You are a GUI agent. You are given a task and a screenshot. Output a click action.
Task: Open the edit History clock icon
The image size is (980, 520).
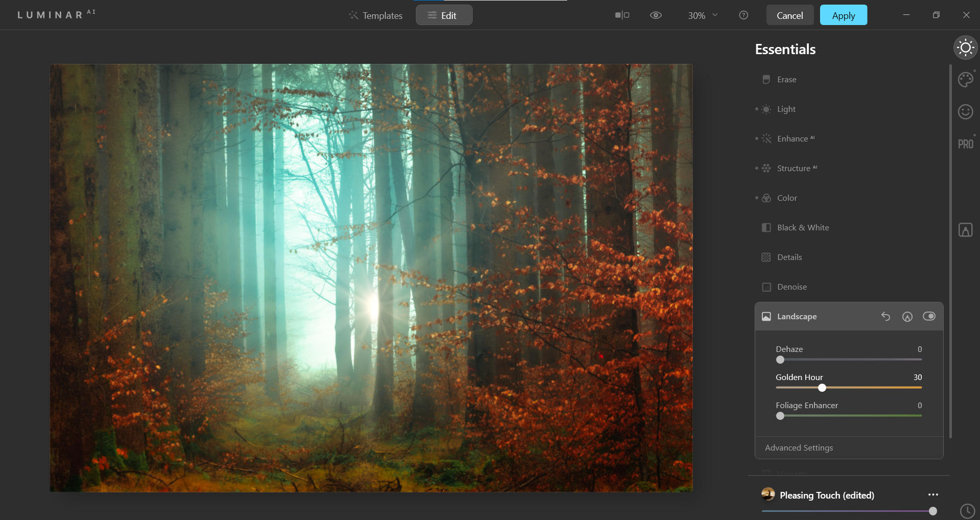[x=967, y=511]
